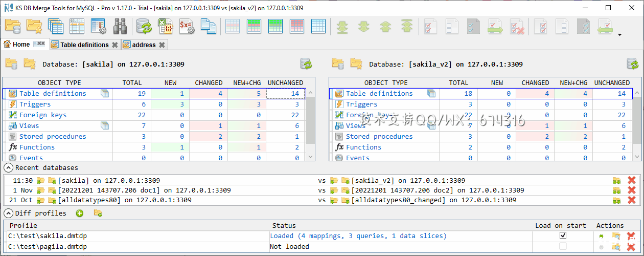The image size is (644, 256).
Task: Uncheck Load on start for sakila.dmtdp
Action: tap(563, 236)
